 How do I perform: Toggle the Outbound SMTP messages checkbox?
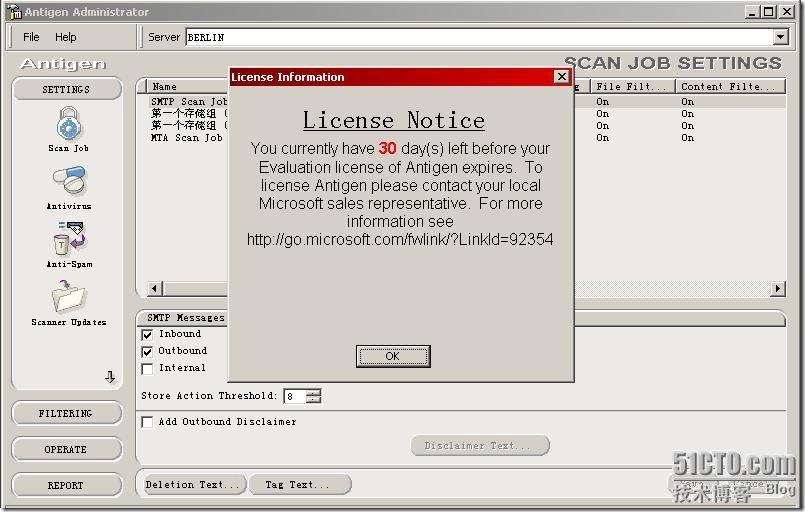click(x=147, y=351)
